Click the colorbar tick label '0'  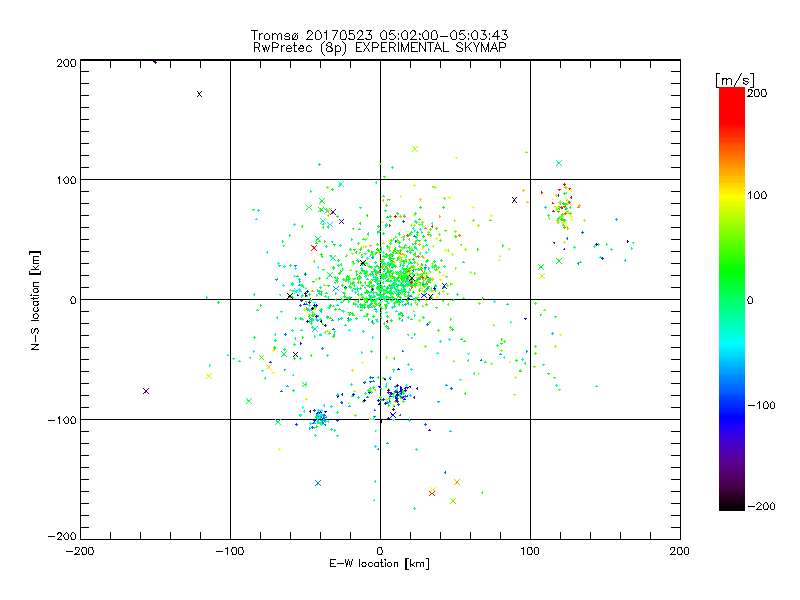pos(750,300)
